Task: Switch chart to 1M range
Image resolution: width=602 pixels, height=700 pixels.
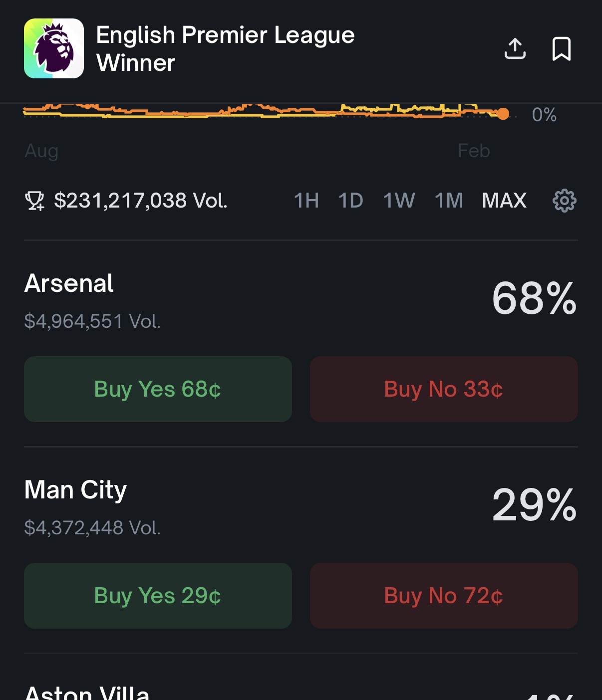Action: [x=449, y=201]
